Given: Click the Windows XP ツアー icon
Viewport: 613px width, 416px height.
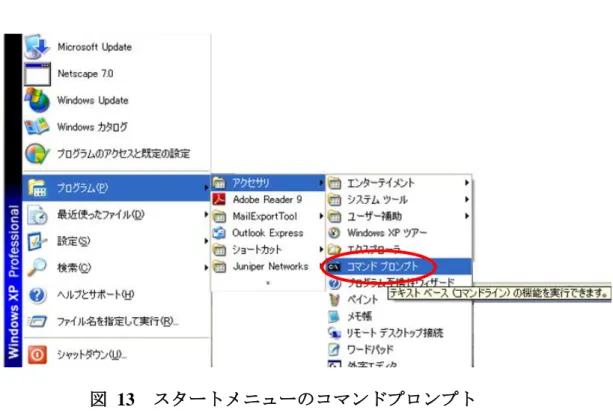Looking at the screenshot, I should pos(334,233).
